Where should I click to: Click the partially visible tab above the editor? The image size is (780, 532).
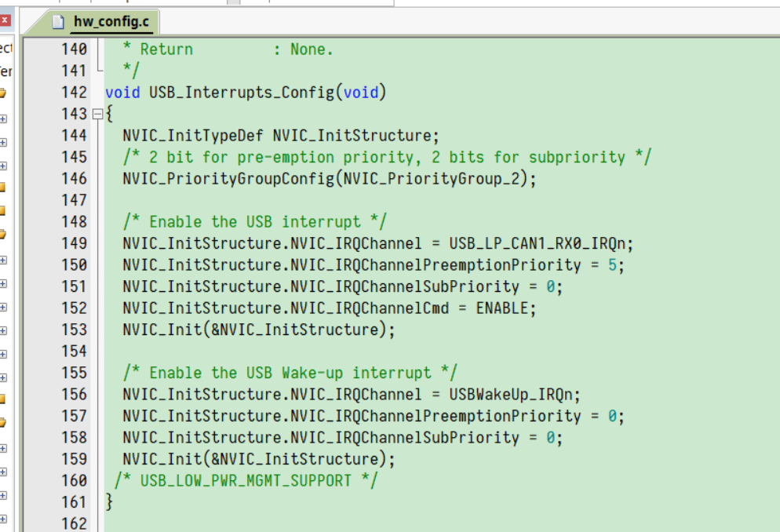coord(235,3)
